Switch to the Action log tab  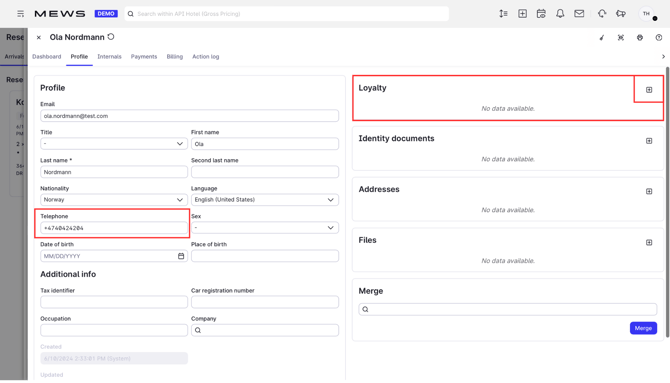[x=206, y=56]
